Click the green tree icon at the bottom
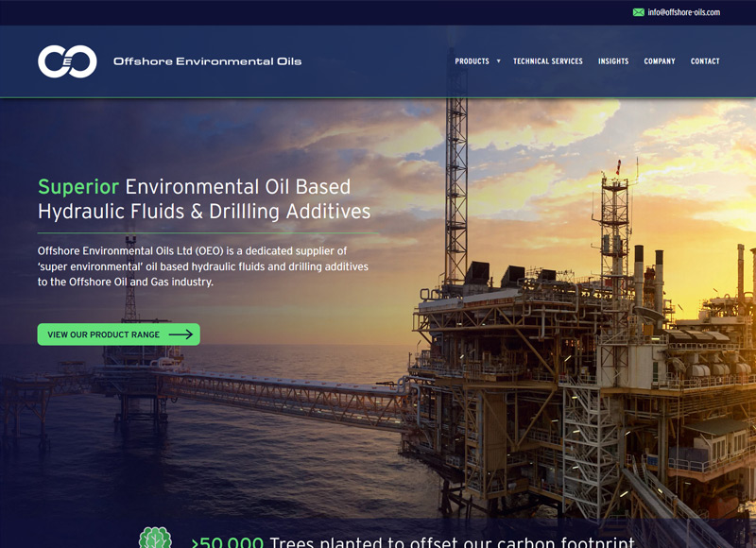 coord(156,539)
